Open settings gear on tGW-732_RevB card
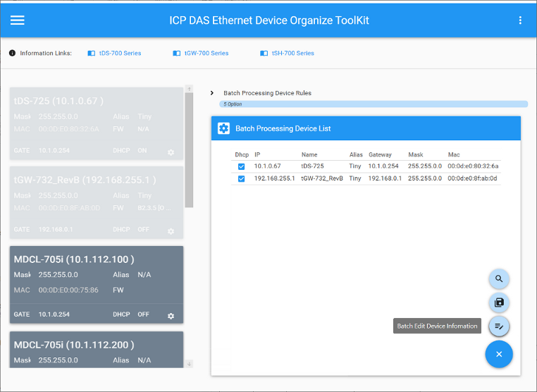This screenshot has height=392, width=537. point(171,231)
